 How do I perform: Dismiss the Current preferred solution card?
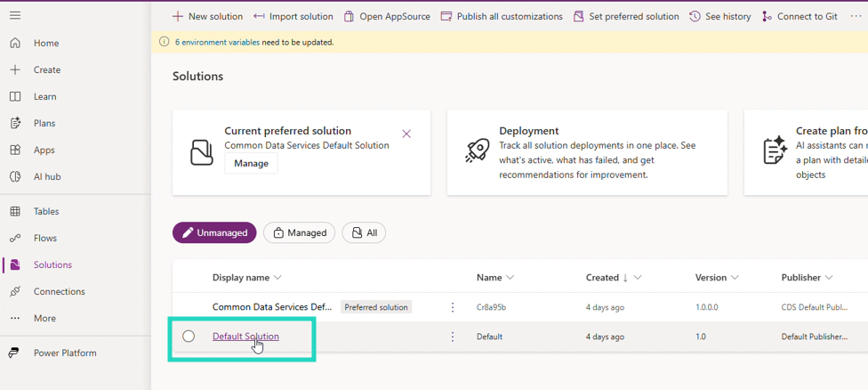406,134
